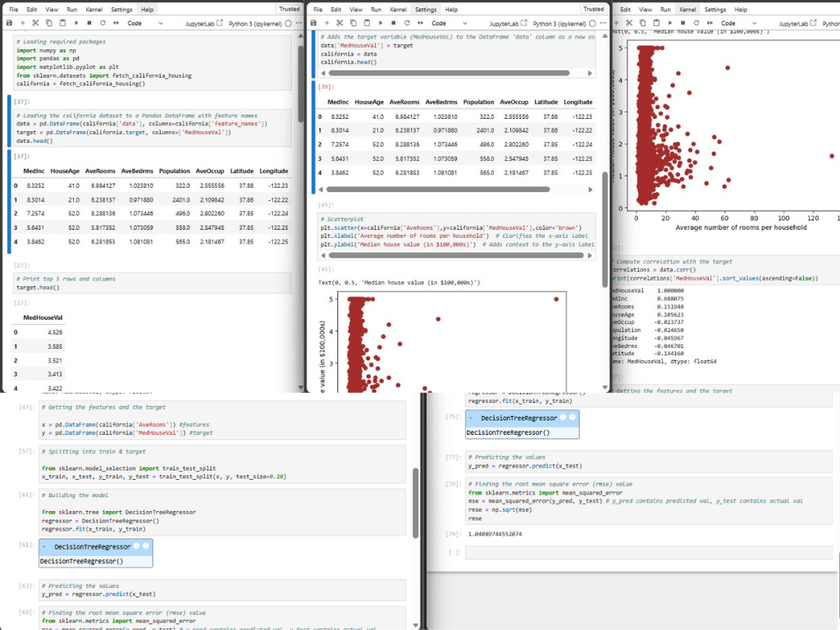Run the selected cell in left window
The height and width of the screenshot is (630, 840).
click(76, 23)
